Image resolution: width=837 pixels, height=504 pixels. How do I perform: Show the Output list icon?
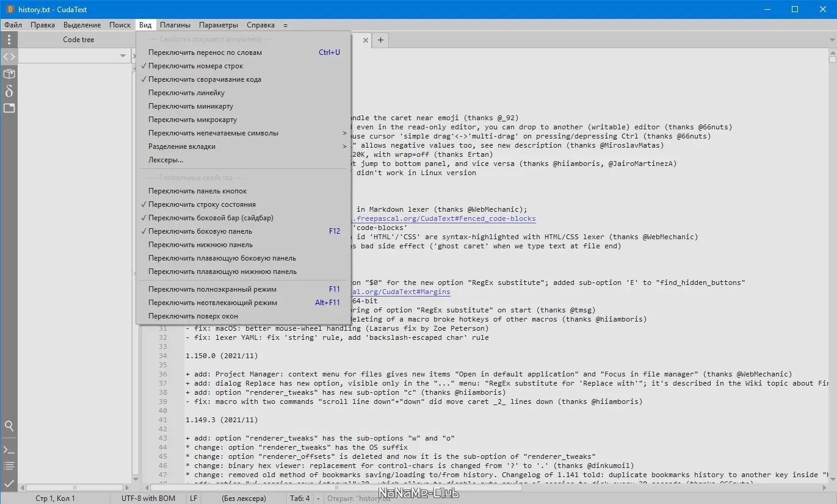point(9,466)
